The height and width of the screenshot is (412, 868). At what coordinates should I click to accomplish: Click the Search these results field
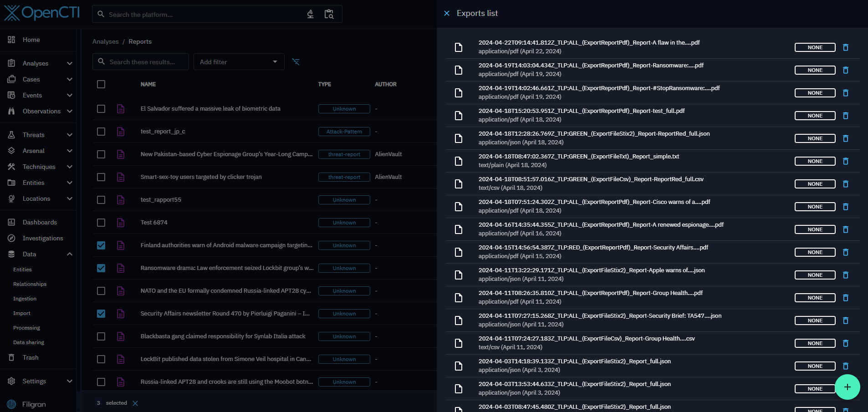pos(142,62)
